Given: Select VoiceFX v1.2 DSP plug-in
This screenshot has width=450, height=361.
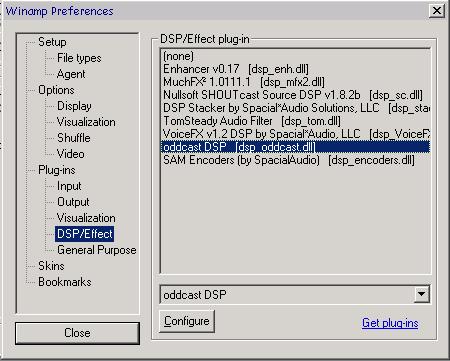Looking at the screenshot, I should click(295, 134).
